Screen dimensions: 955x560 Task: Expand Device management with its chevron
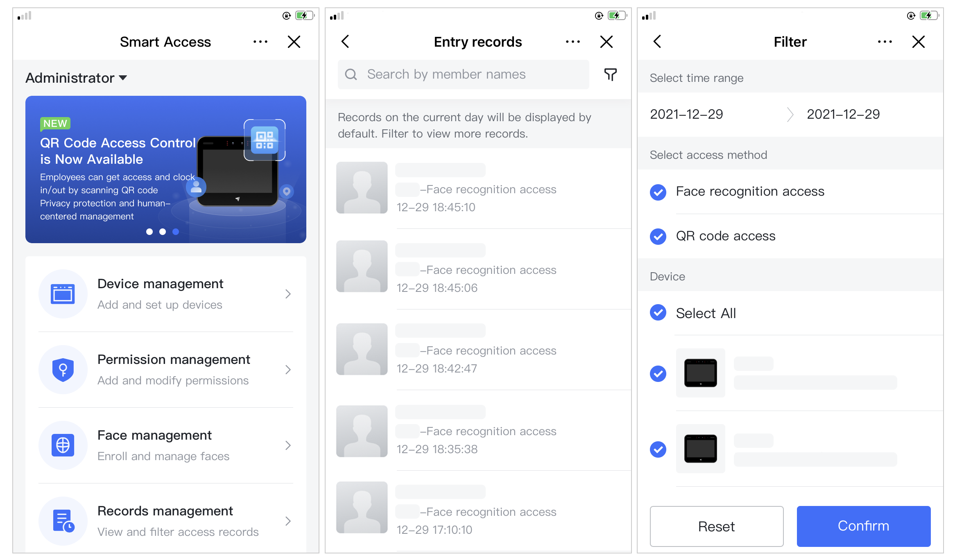(x=288, y=294)
